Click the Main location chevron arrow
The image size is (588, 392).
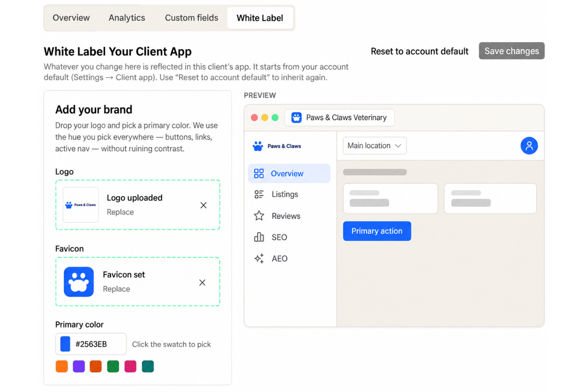click(x=398, y=146)
